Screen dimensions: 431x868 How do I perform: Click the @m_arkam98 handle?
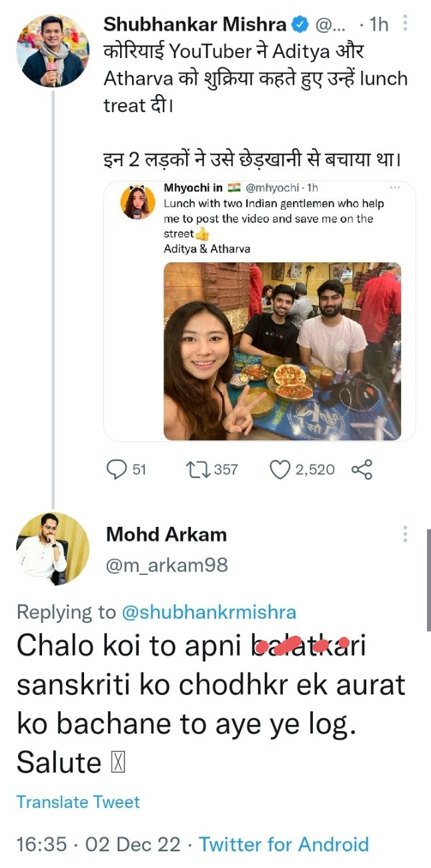pos(167,566)
